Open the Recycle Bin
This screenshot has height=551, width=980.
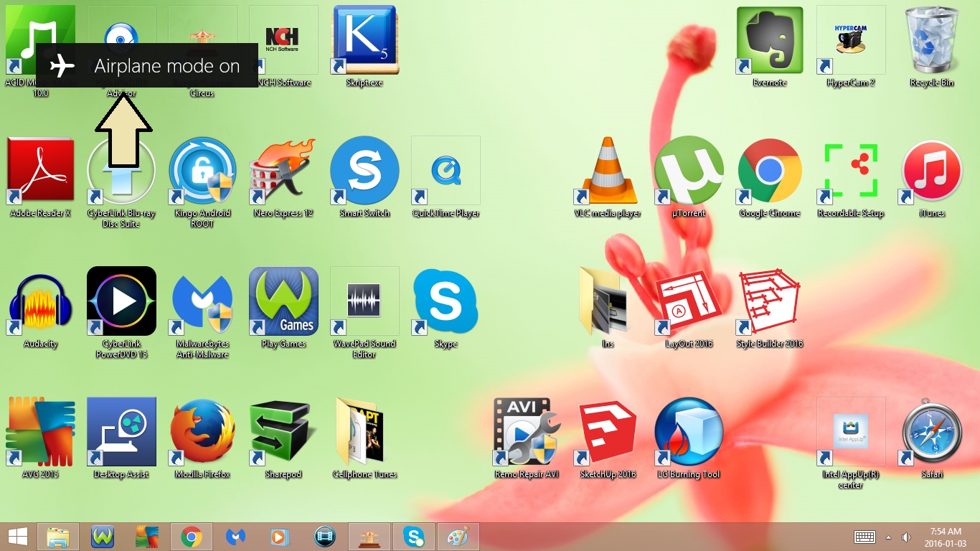(930, 39)
